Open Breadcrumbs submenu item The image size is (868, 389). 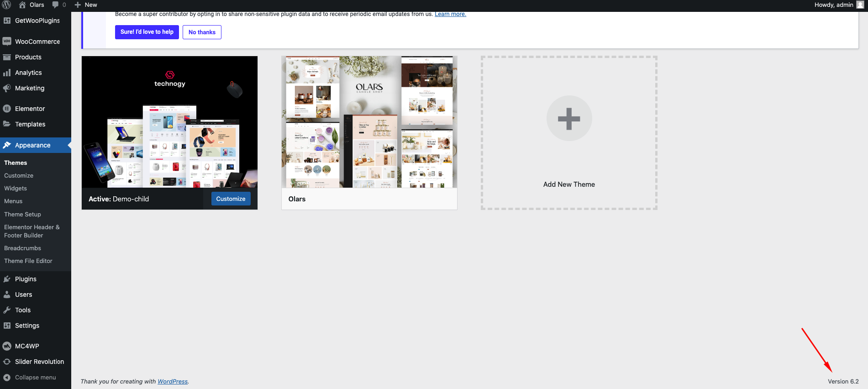(22, 248)
